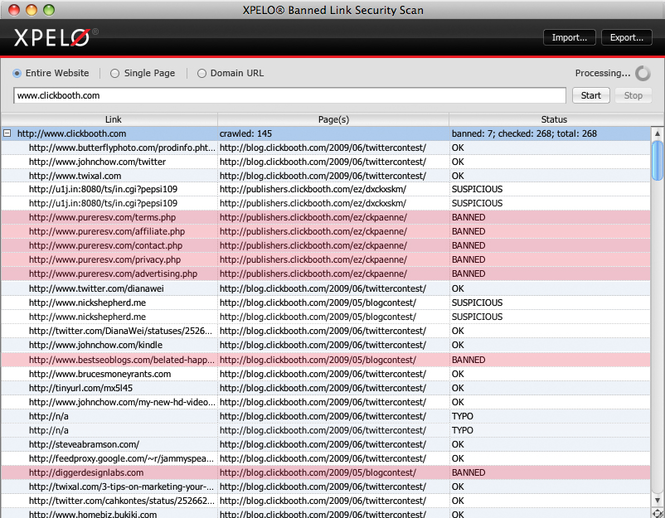
Task: Open the Export dialog
Action: (x=626, y=37)
